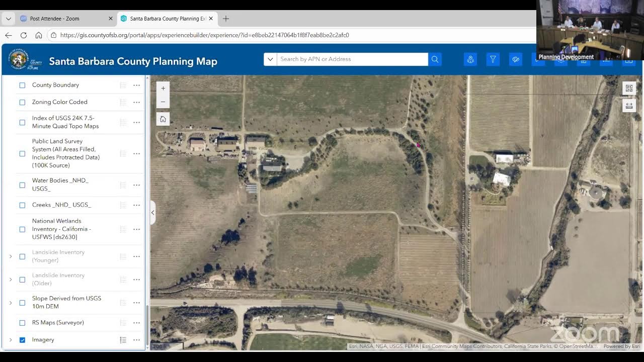Show legend for Creeks NHD USGS layer
The height and width of the screenshot is (362, 644).
pyautogui.click(x=123, y=205)
